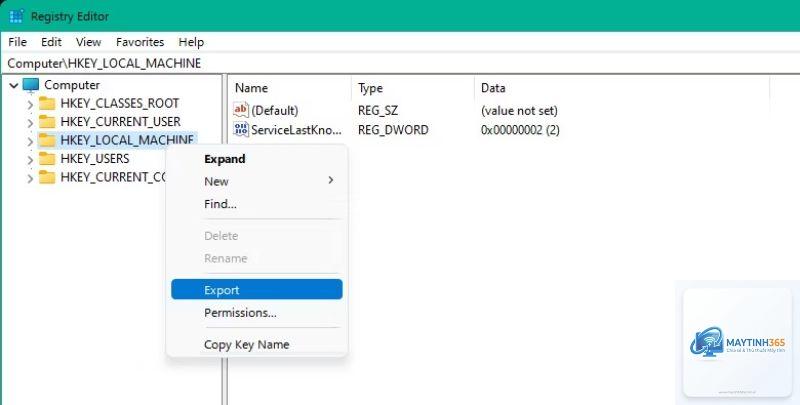This screenshot has height=405, width=800.
Task: Open the Favorites menu
Action: (140, 42)
